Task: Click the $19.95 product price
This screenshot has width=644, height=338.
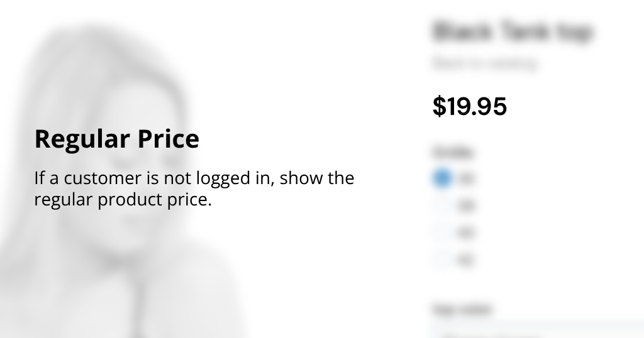Action: tap(470, 107)
